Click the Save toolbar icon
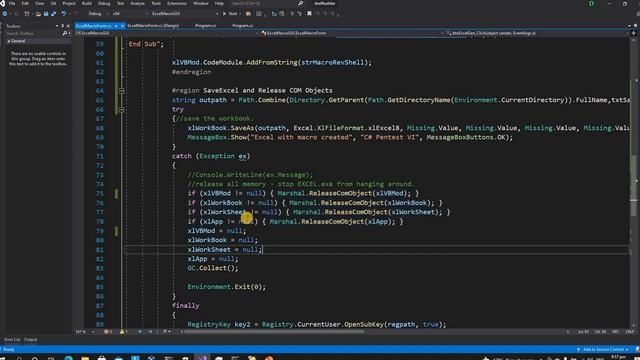The height and width of the screenshot is (360, 640). click(x=46, y=13)
